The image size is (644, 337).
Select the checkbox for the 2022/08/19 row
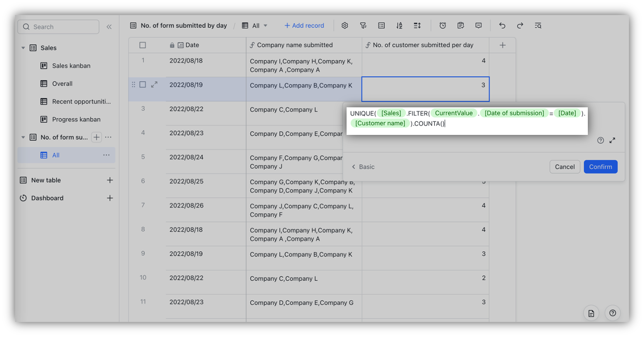pos(142,85)
